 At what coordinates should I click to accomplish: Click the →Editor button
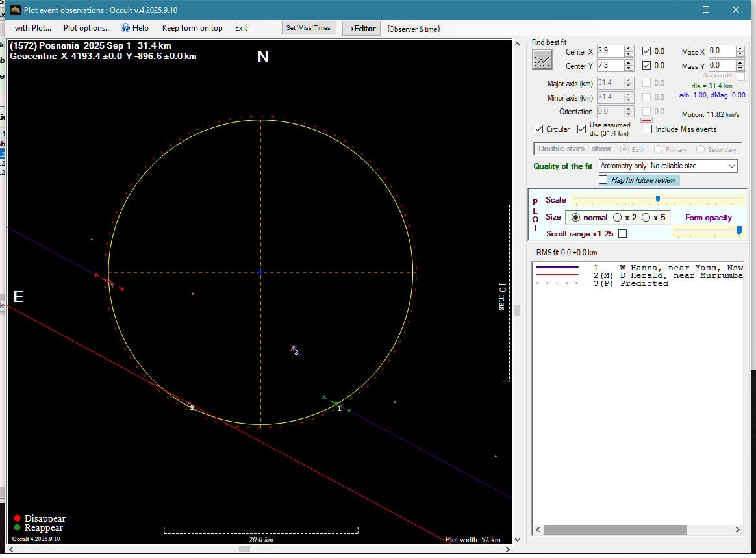click(360, 29)
